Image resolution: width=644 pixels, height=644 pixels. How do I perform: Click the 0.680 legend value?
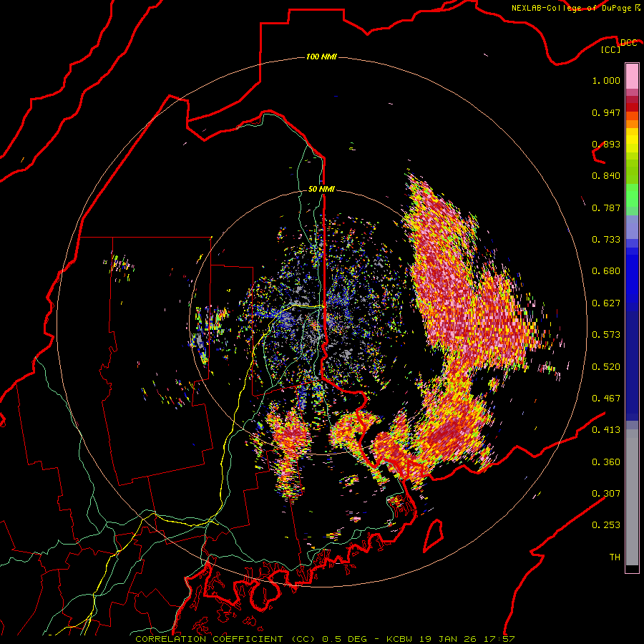click(606, 271)
